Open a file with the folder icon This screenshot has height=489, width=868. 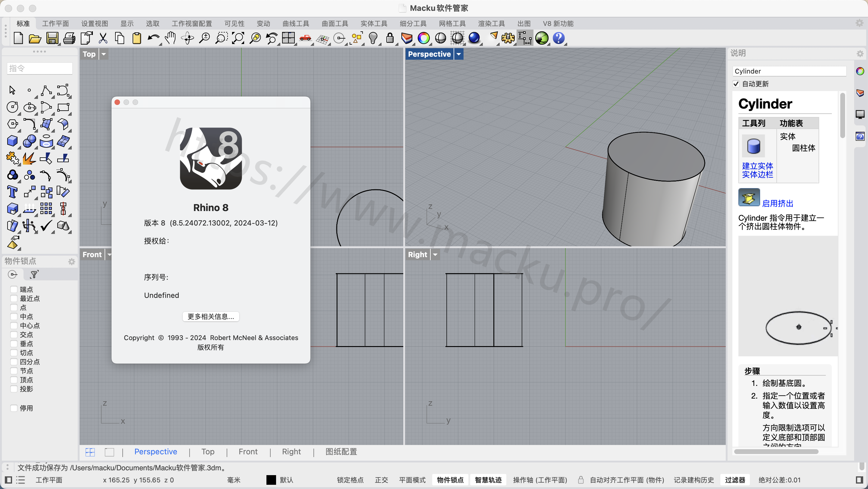[35, 38]
